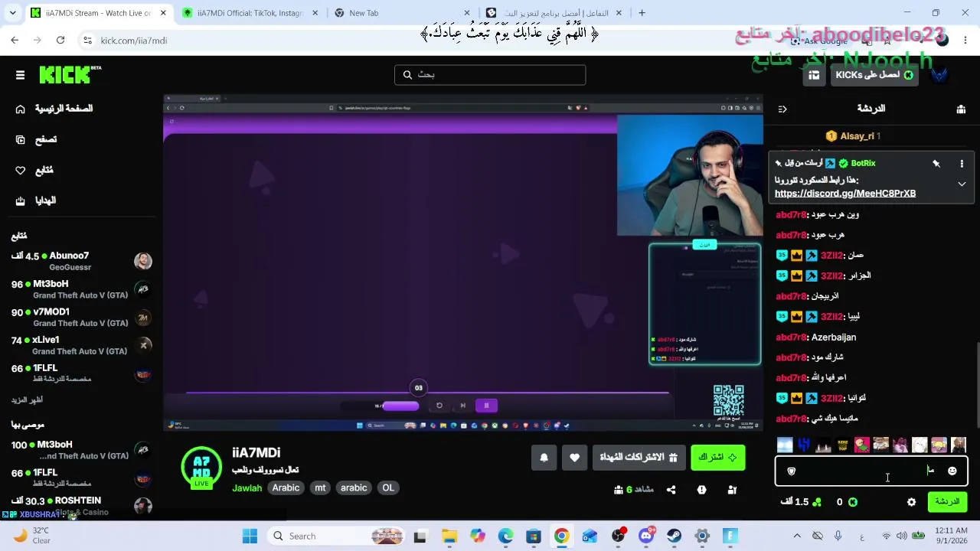Viewport: 980px width, 551px height.
Task: Open pinned message three-dot options
Action: 962,163
